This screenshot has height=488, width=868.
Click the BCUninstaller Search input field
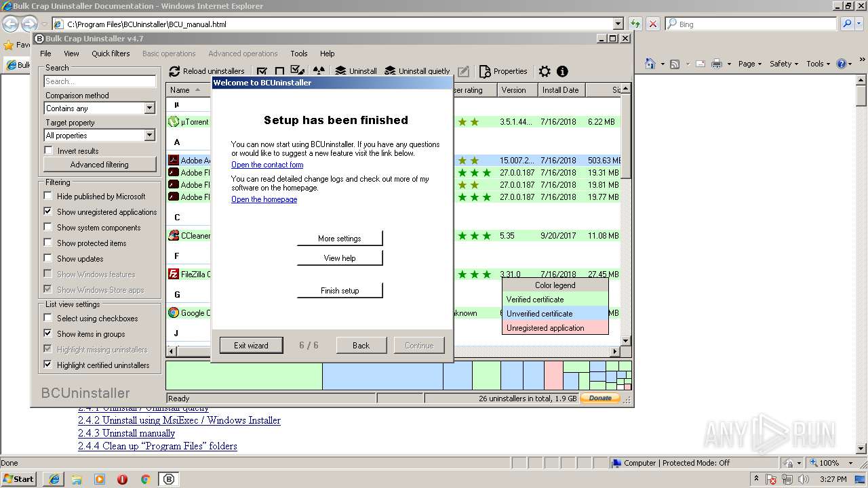[x=100, y=81]
